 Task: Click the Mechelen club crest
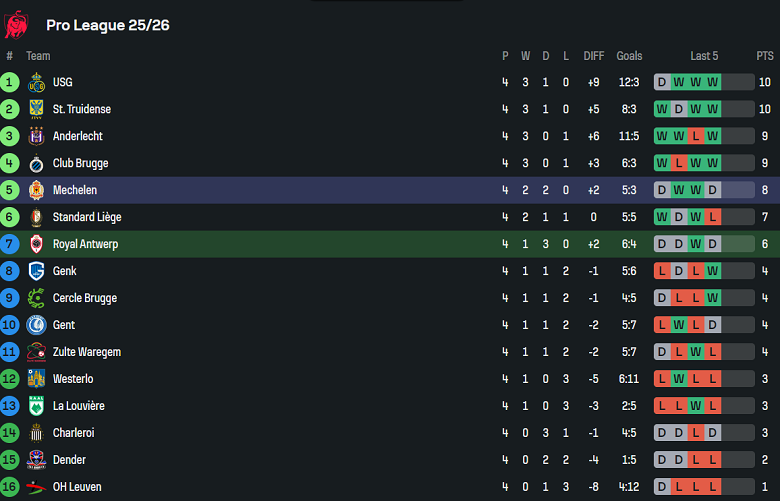coord(37,190)
